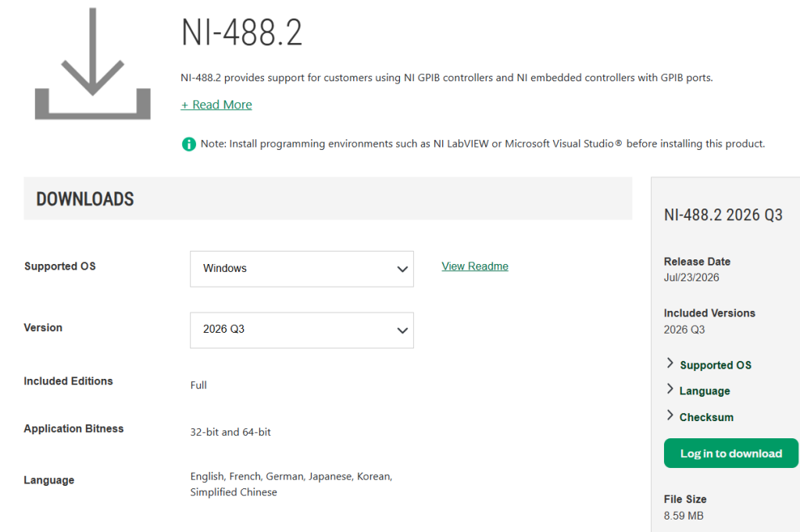Select the Release Date Jul/23/2026 value
The height and width of the screenshot is (532, 800).
coord(691,277)
